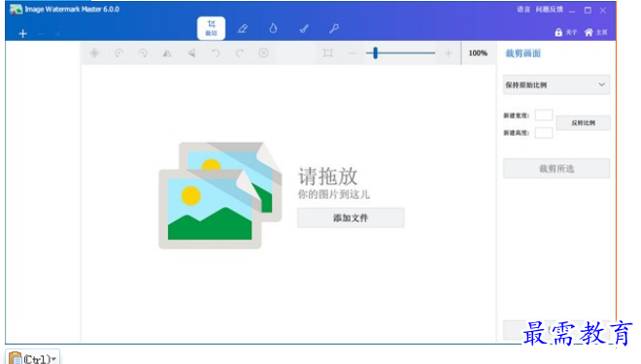The height and width of the screenshot is (364, 641).
Task: Click the remove (minus) file icon
Action: 41,34
